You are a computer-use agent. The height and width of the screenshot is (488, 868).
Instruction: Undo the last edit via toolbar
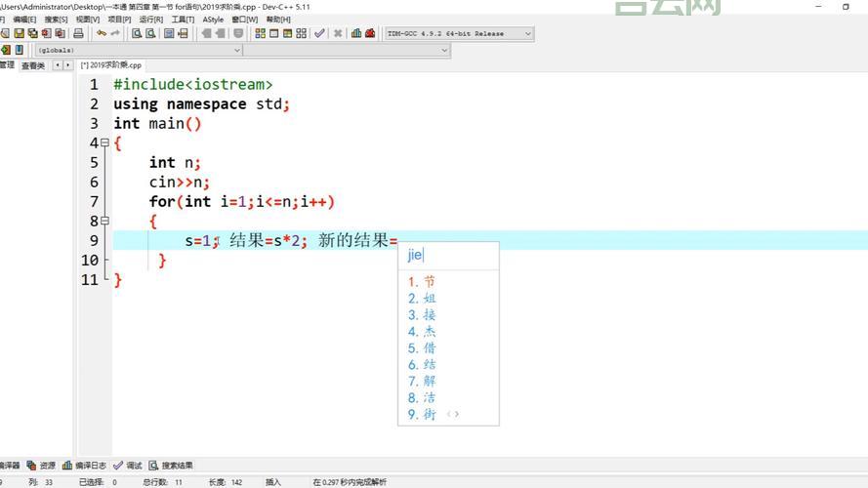coord(101,33)
